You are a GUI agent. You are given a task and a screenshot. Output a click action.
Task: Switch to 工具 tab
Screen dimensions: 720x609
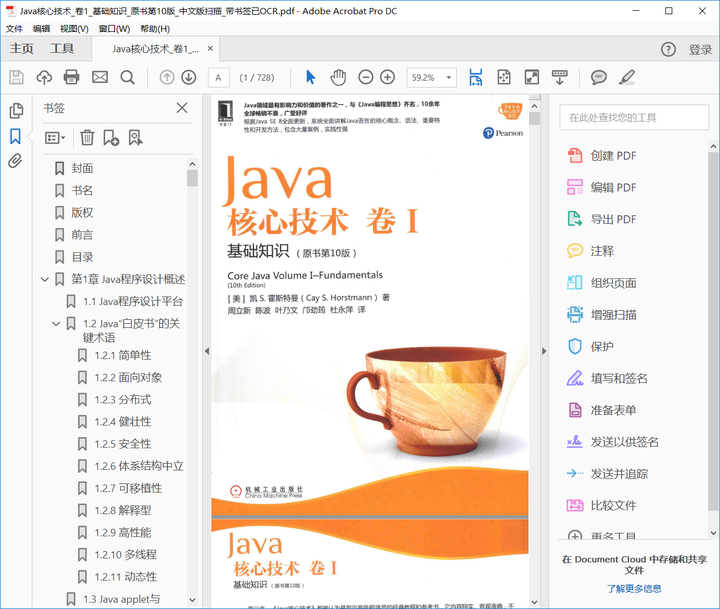[x=62, y=49]
